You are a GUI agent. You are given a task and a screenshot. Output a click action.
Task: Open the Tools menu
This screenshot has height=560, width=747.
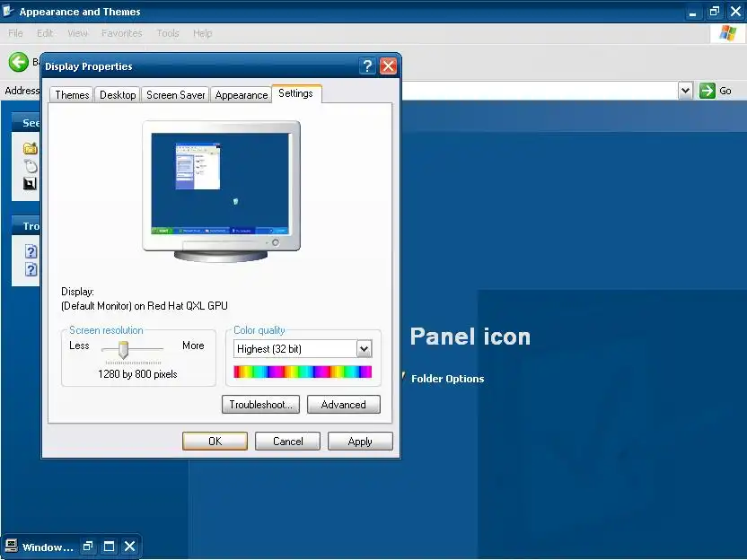[168, 33]
